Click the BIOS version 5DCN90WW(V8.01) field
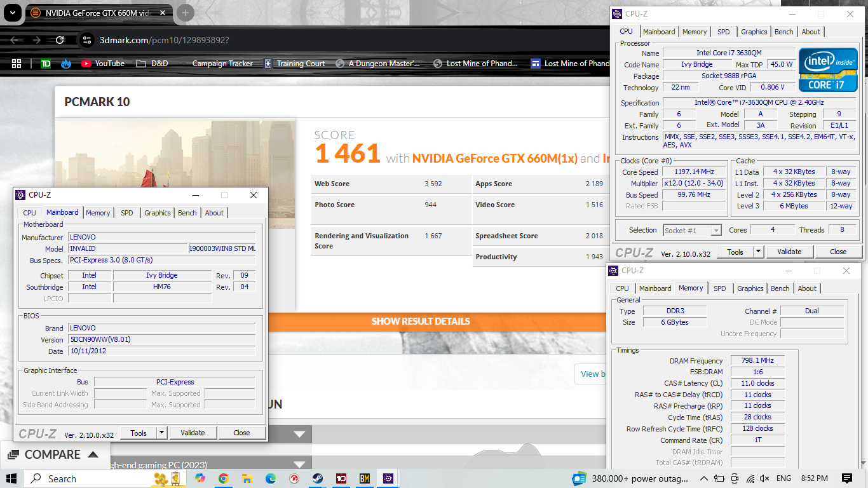The height and width of the screenshot is (488, 868). [x=161, y=339]
